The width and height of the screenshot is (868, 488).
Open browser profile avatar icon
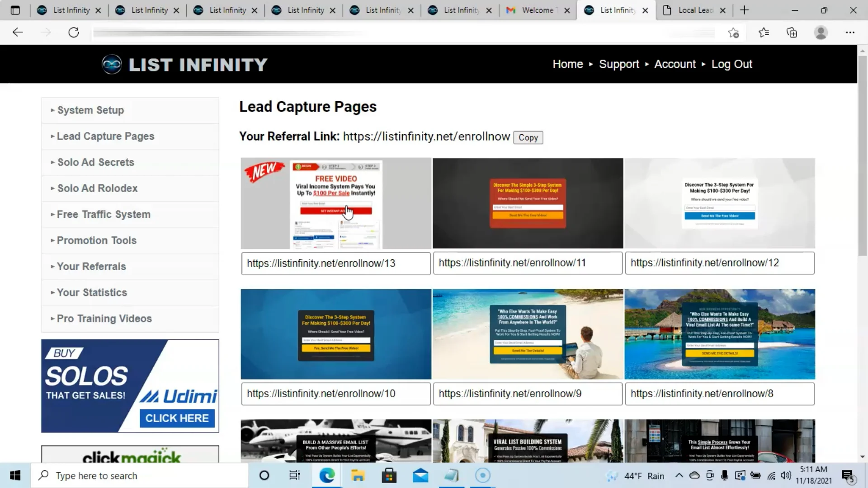pos(821,33)
